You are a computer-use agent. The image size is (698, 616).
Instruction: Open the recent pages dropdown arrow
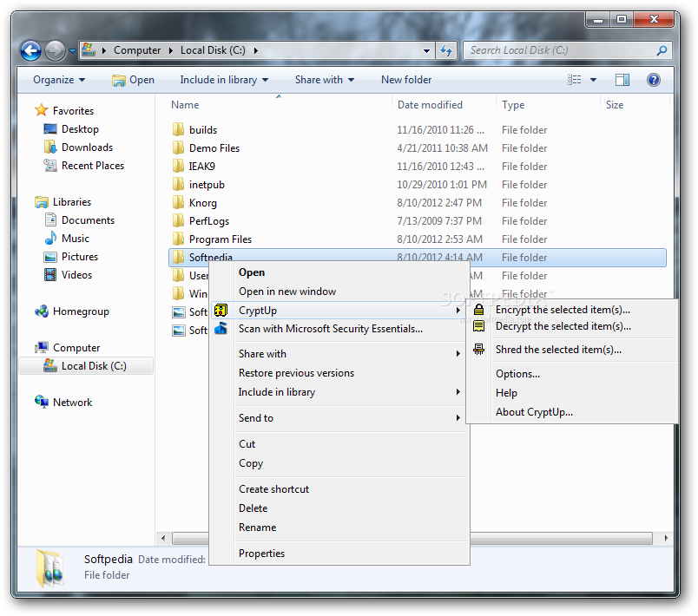72,51
